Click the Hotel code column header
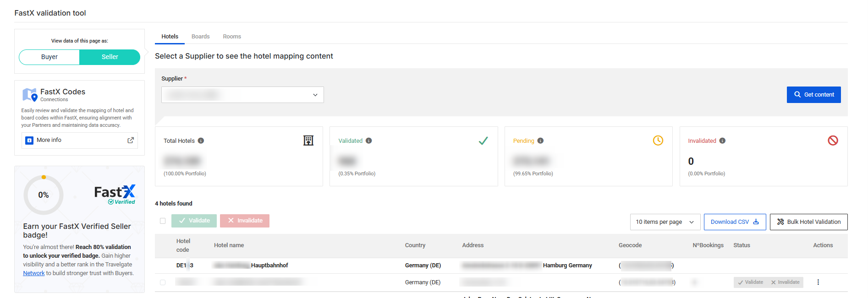 pos(183,245)
